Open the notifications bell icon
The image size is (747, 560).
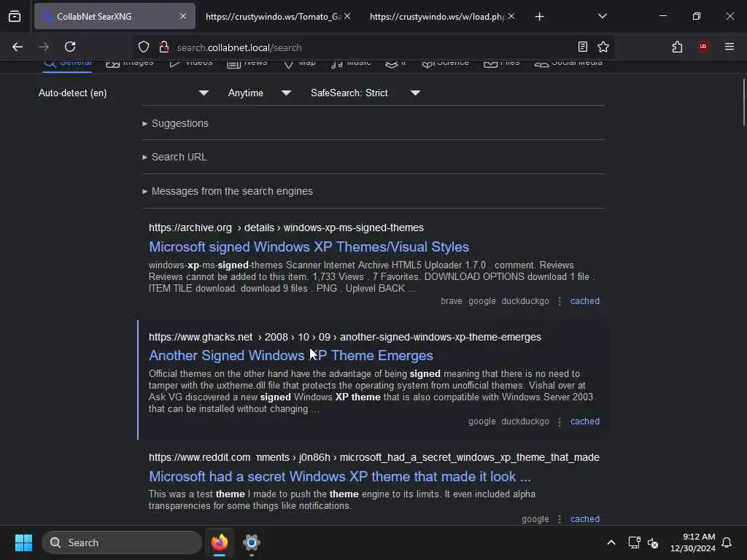click(727, 542)
